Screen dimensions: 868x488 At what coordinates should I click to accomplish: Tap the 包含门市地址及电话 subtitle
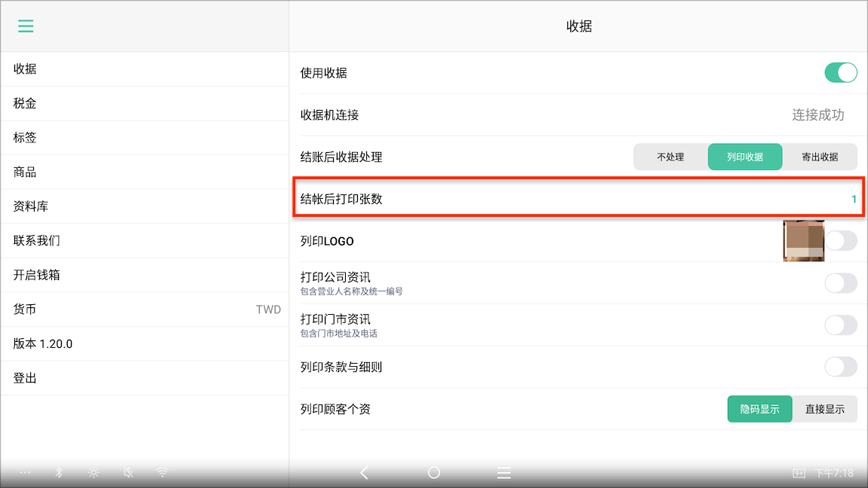pyautogui.click(x=339, y=333)
